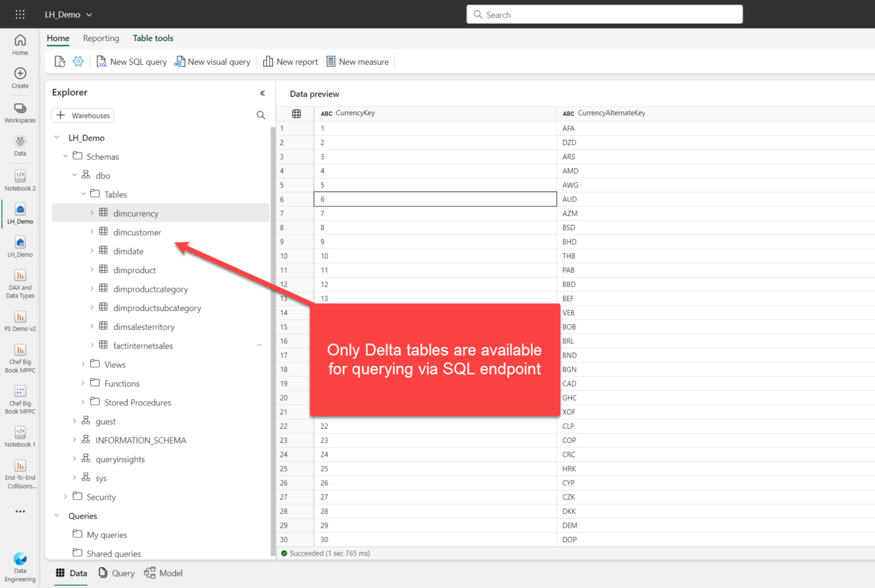Click the Warehouses add button
875x588 pixels.
tap(82, 115)
